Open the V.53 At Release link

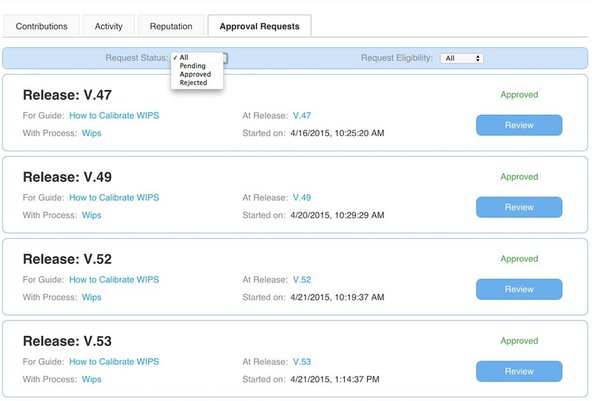point(302,362)
